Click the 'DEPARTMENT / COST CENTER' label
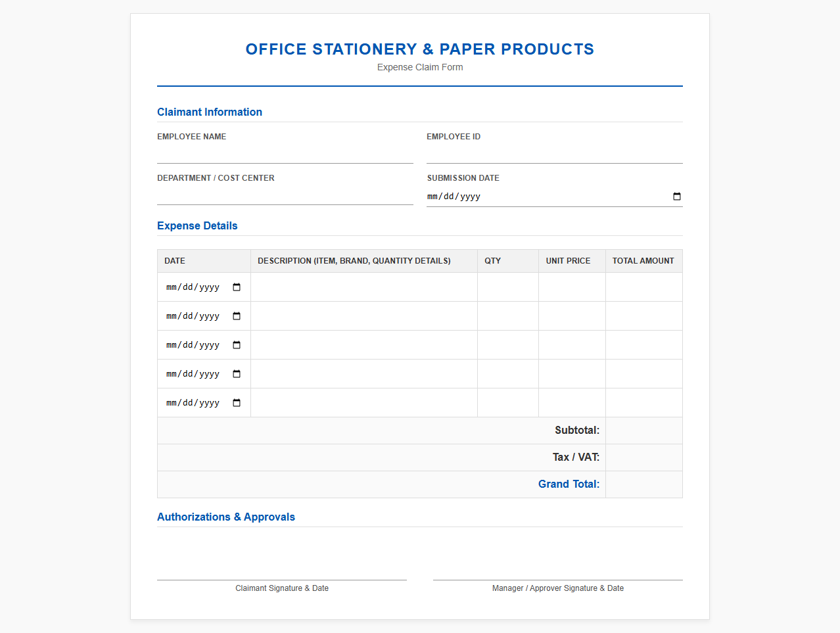The image size is (840, 633). click(x=216, y=178)
